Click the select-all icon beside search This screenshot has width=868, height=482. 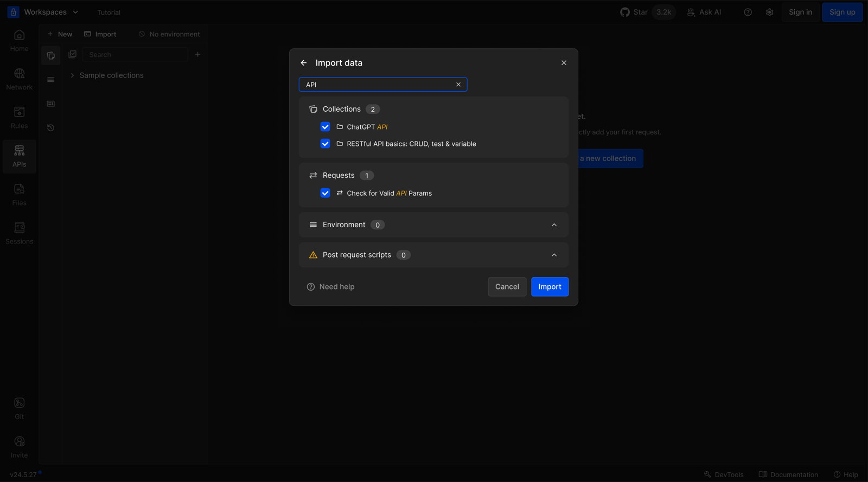(x=72, y=54)
